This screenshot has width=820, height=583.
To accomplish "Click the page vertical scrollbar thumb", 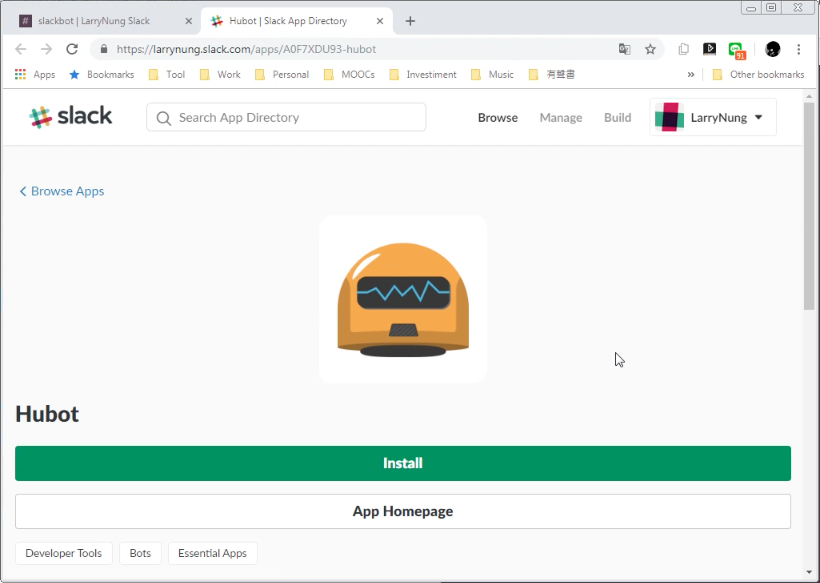I will coord(809,207).
